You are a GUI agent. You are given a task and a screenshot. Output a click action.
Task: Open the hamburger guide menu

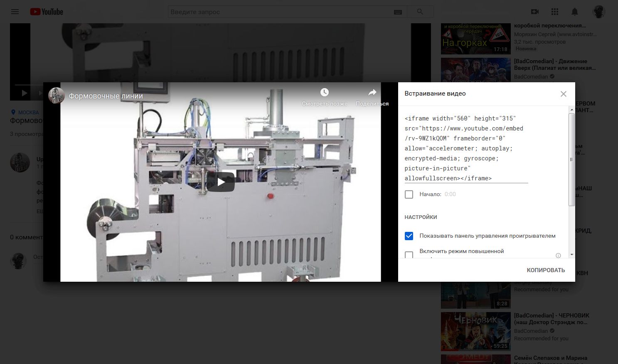click(15, 12)
